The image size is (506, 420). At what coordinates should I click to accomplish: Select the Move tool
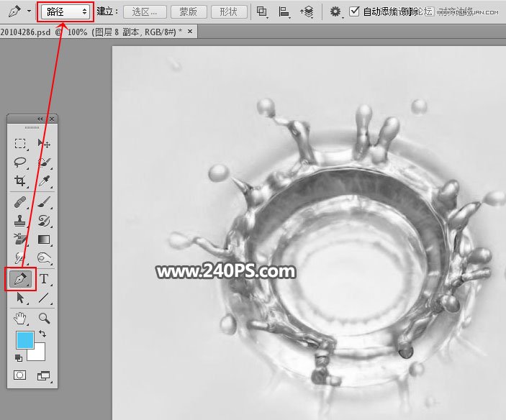click(x=44, y=143)
